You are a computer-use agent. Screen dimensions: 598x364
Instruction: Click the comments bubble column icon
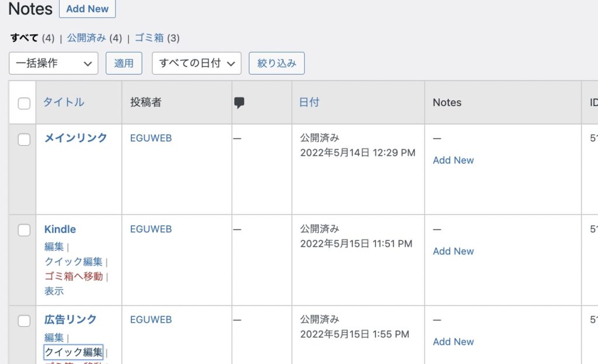[x=239, y=103]
